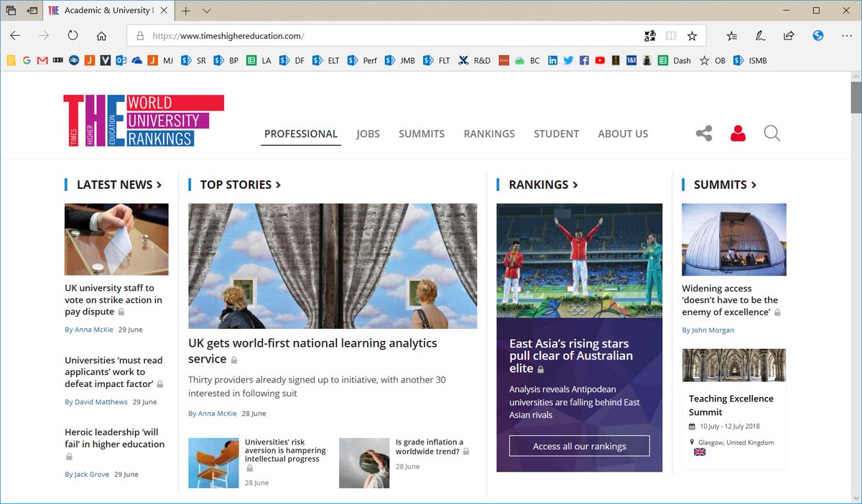Image resolution: width=862 pixels, height=504 pixels.
Task: Open Teaching Excellence Summit link
Action: pos(731,405)
